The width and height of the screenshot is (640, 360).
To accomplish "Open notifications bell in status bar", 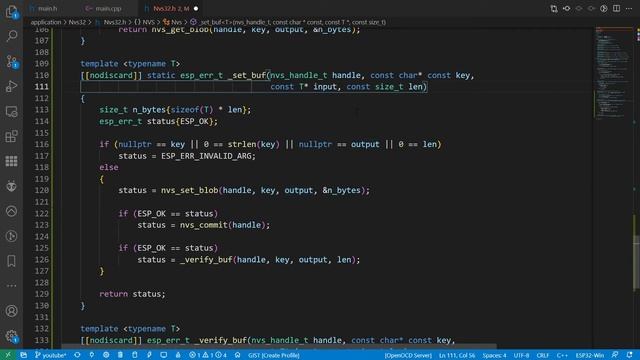I will (x=629, y=355).
